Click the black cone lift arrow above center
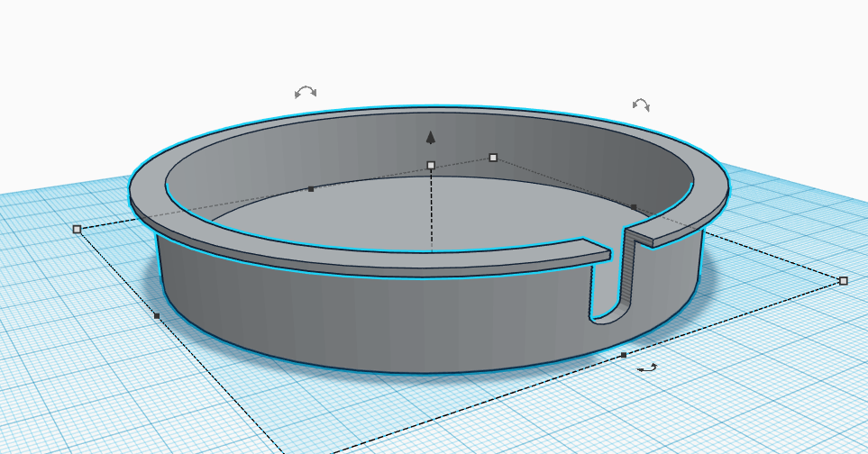Image resolution: width=868 pixels, height=454 pixels. pos(431,137)
